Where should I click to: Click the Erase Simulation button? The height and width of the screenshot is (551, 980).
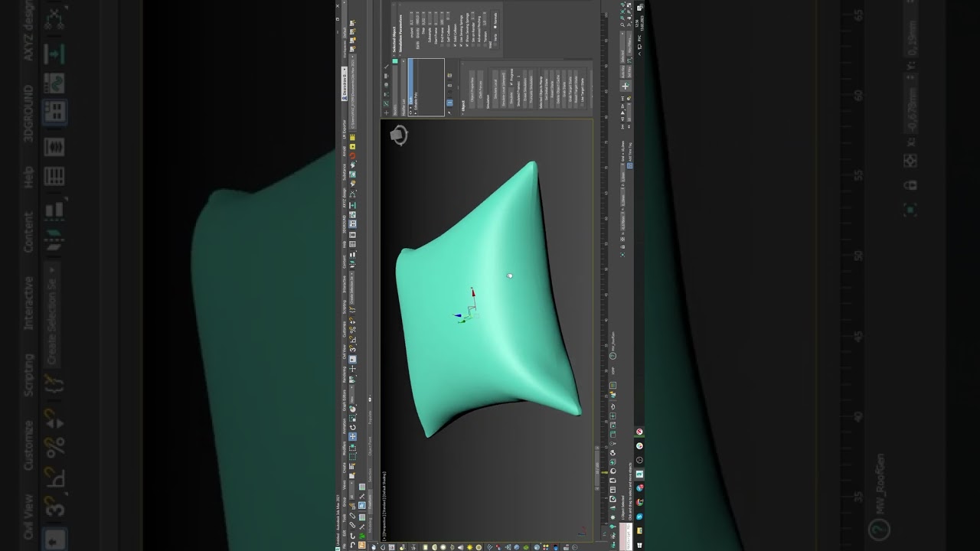click(x=524, y=89)
